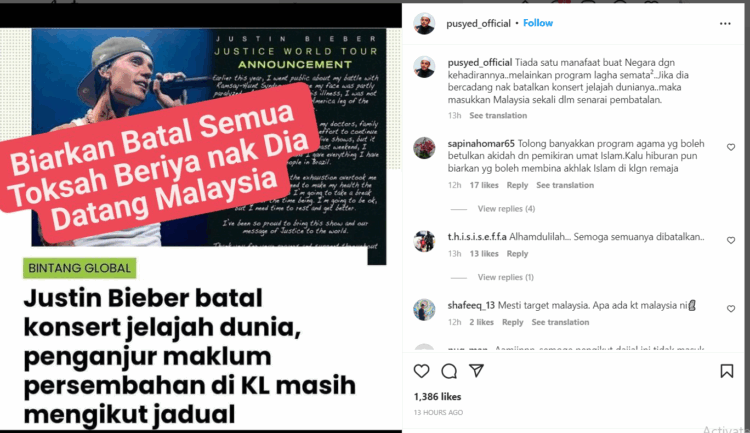This screenshot has width=750, height=433.
Task: Expand View replies (1)
Action: [506, 277]
